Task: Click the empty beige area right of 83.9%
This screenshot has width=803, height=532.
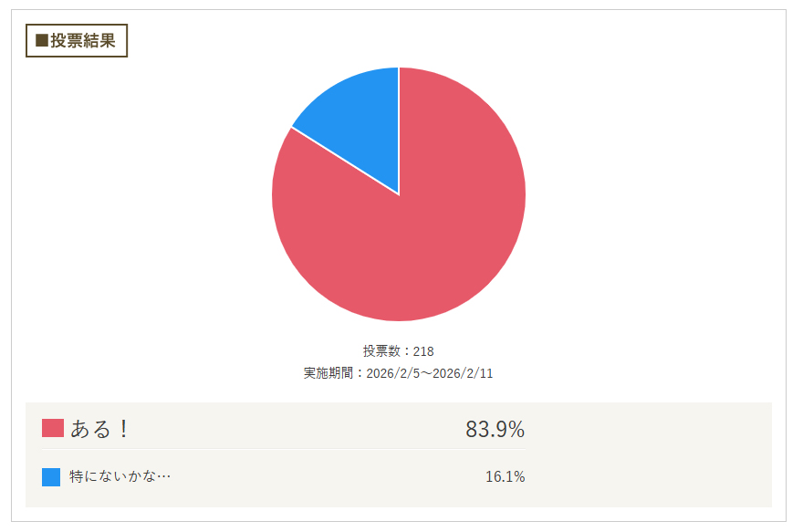Action: coord(648,429)
